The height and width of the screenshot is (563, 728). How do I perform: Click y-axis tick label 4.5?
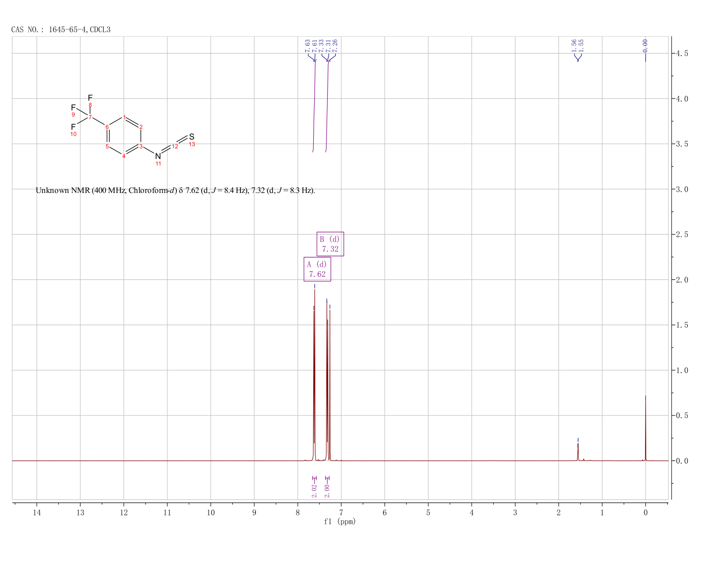tap(682, 53)
